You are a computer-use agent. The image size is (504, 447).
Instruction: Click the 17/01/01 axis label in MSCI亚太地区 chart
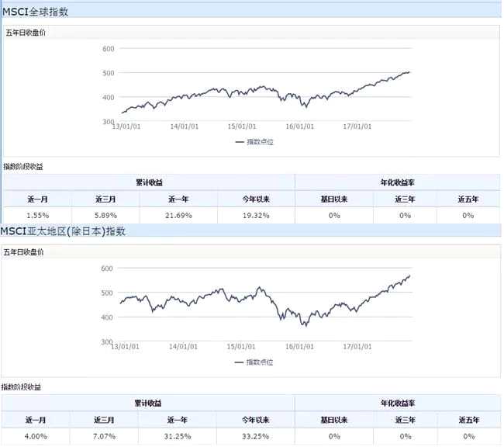pyautogui.click(x=357, y=347)
